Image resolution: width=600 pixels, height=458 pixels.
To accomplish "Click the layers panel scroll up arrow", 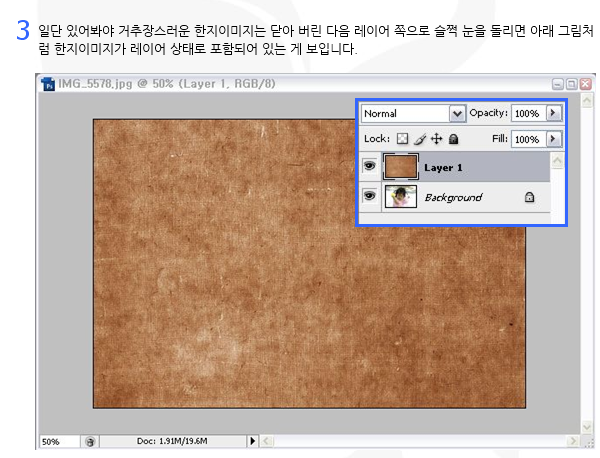I will [557, 161].
